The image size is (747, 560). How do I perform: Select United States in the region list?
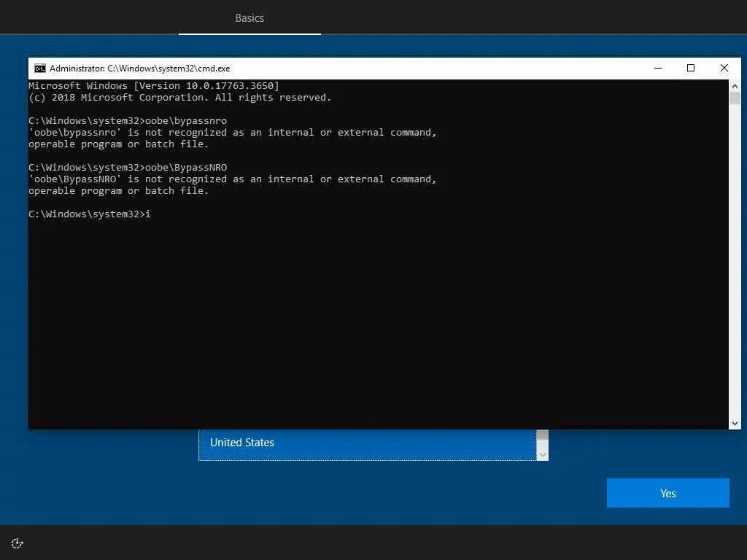click(x=368, y=443)
